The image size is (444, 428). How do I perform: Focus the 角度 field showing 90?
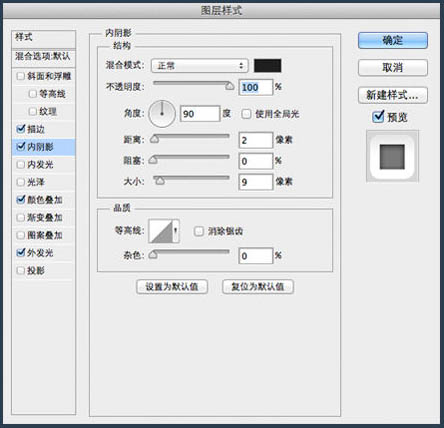[x=200, y=114]
